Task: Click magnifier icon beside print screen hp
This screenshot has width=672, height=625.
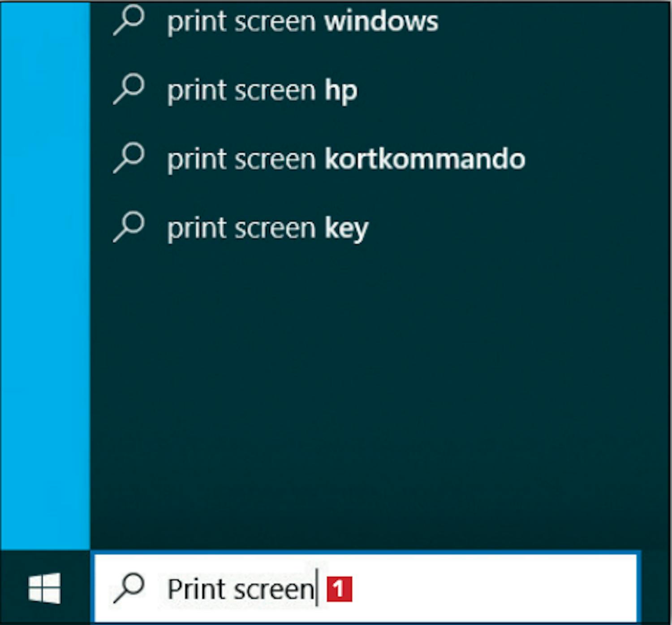Action: coord(129,89)
